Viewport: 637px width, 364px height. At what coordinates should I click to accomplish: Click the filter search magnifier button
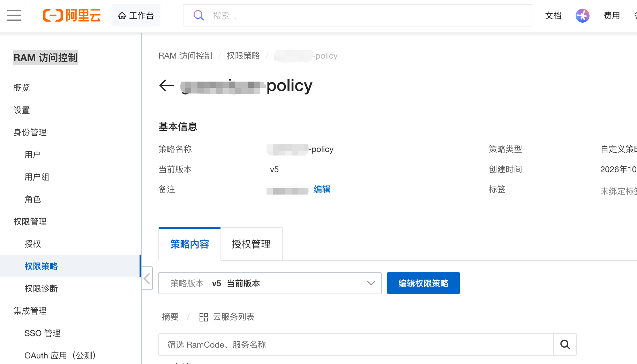click(x=565, y=344)
